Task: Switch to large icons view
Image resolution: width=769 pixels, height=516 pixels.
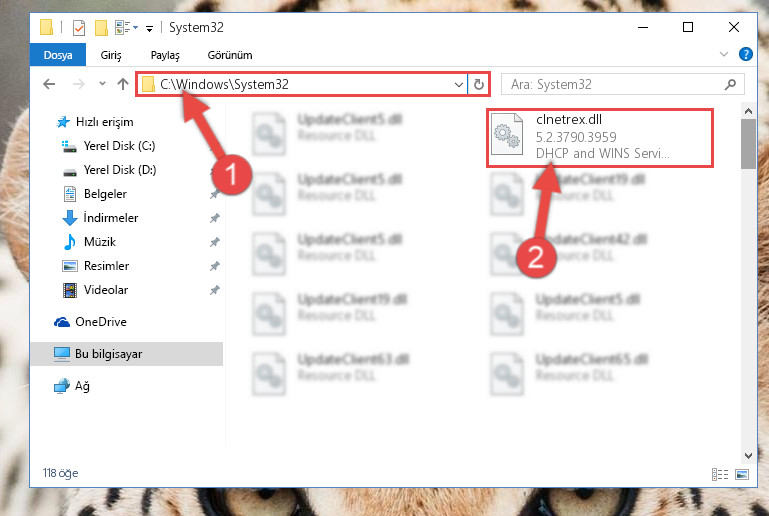Action: tap(742, 474)
